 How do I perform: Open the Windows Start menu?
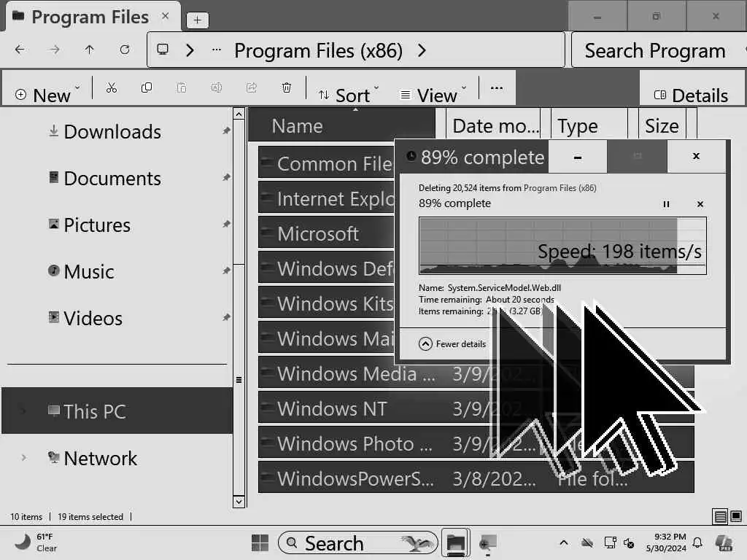click(260, 542)
